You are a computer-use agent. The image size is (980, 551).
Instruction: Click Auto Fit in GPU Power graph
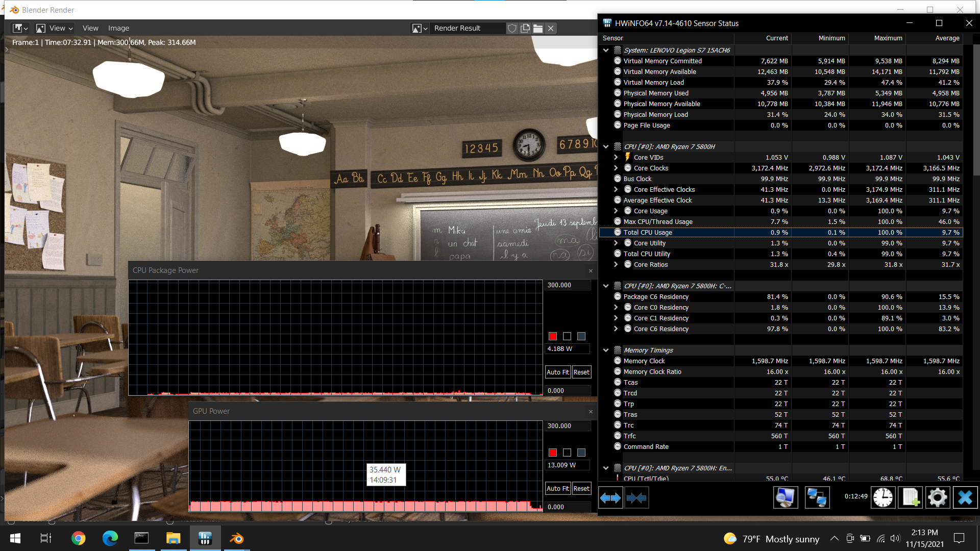click(558, 488)
